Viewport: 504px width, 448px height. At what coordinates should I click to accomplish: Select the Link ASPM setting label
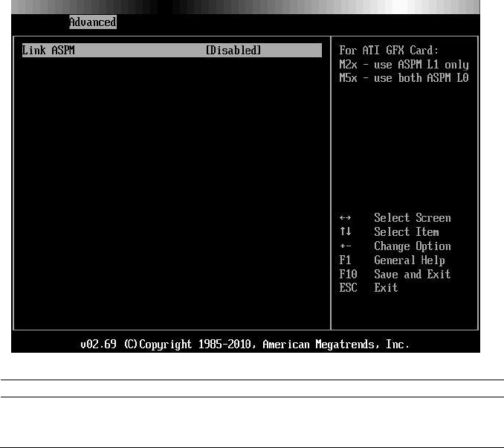[x=48, y=50]
